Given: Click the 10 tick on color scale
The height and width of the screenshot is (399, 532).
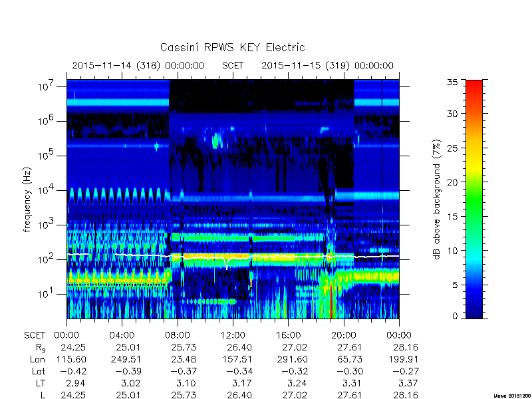Looking at the screenshot, I should [x=452, y=251].
